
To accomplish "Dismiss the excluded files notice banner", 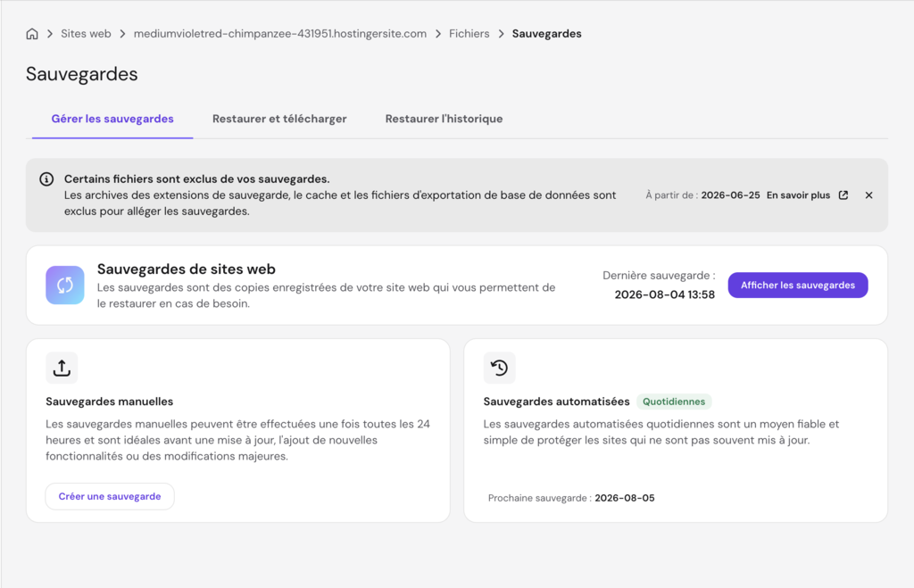I will [x=868, y=195].
